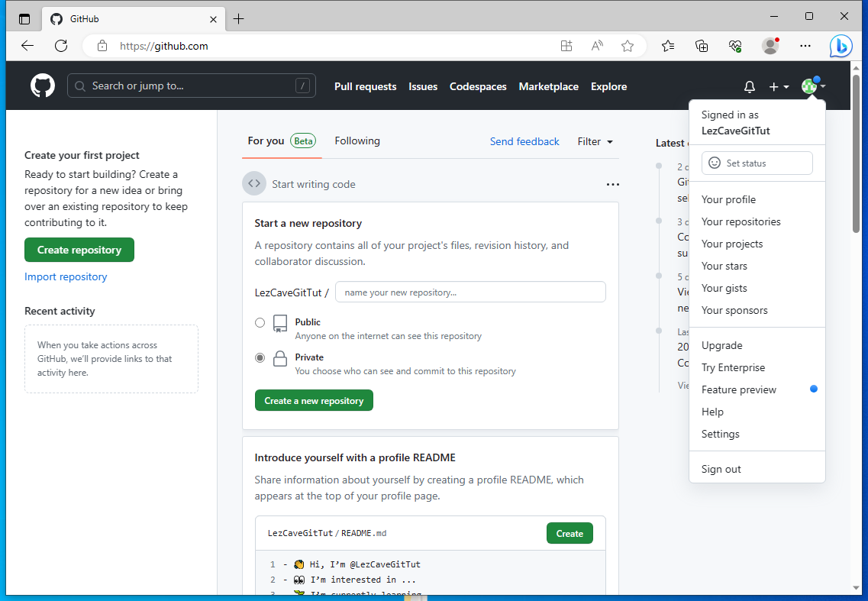Click the GitHub Octocat logo

tap(43, 86)
